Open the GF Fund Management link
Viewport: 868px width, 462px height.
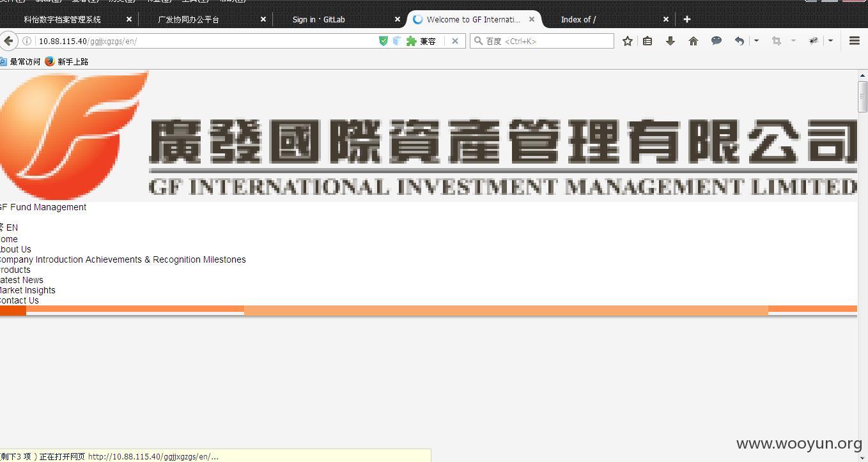point(43,207)
